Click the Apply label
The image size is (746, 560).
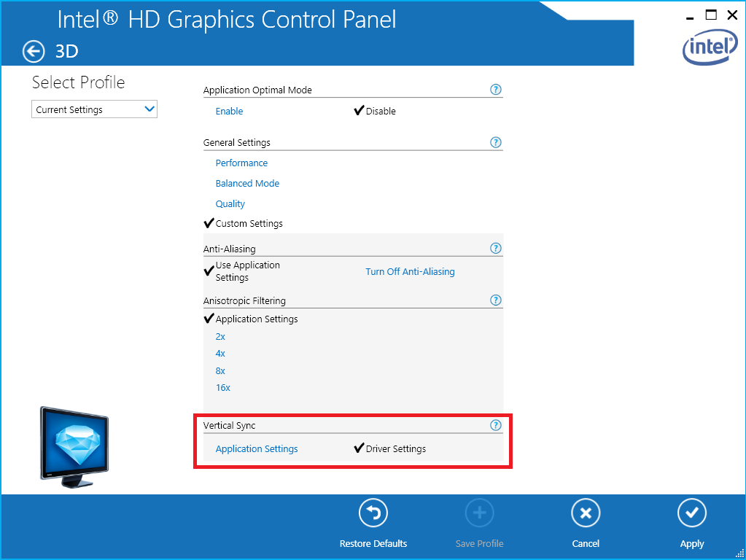tap(692, 544)
